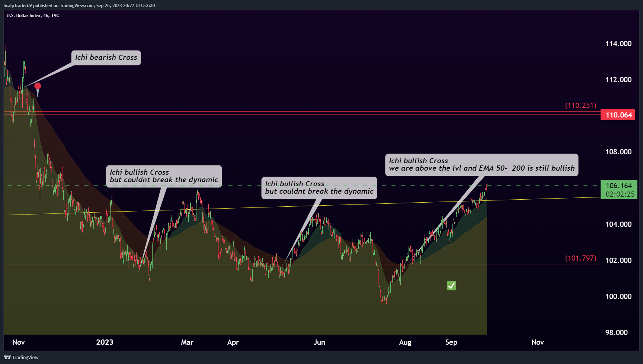Viewport: 643px width, 364px height.
Task: Click the Sep label on time axis
Action: click(x=451, y=342)
